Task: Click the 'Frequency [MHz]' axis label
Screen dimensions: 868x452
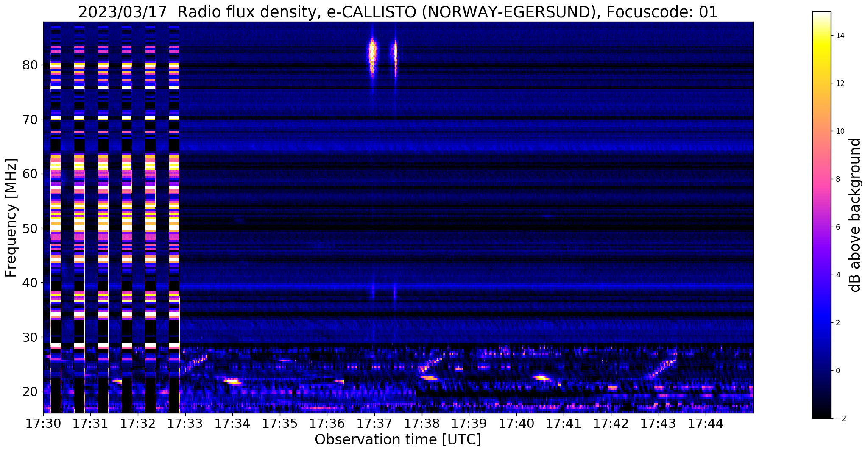Action: (11, 218)
